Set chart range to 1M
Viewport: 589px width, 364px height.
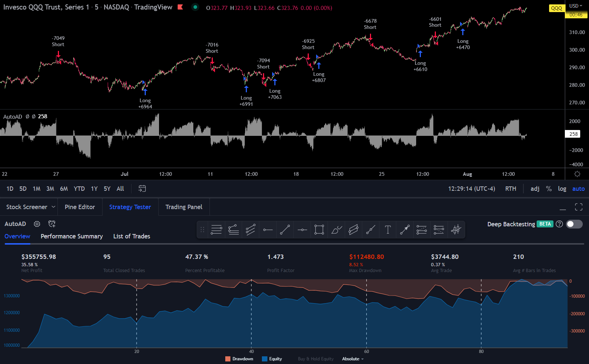37,189
